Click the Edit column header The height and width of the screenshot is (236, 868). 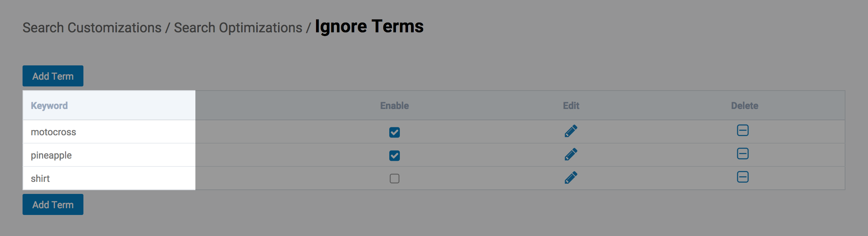pyautogui.click(x=571, y=106)
